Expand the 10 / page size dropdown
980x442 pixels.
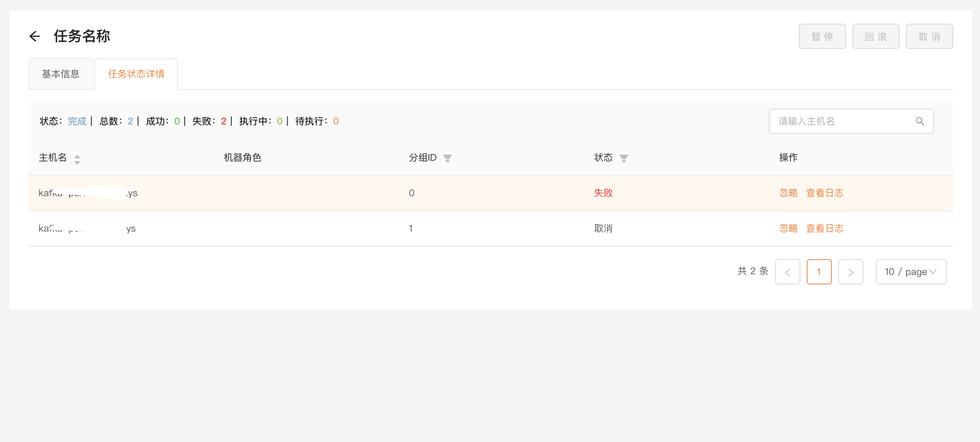(911, 272)
